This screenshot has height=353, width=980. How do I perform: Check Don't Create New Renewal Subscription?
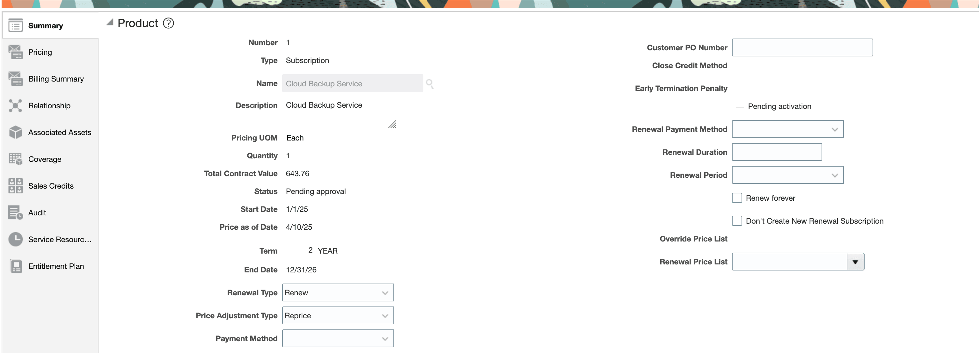tap(737, 220)
